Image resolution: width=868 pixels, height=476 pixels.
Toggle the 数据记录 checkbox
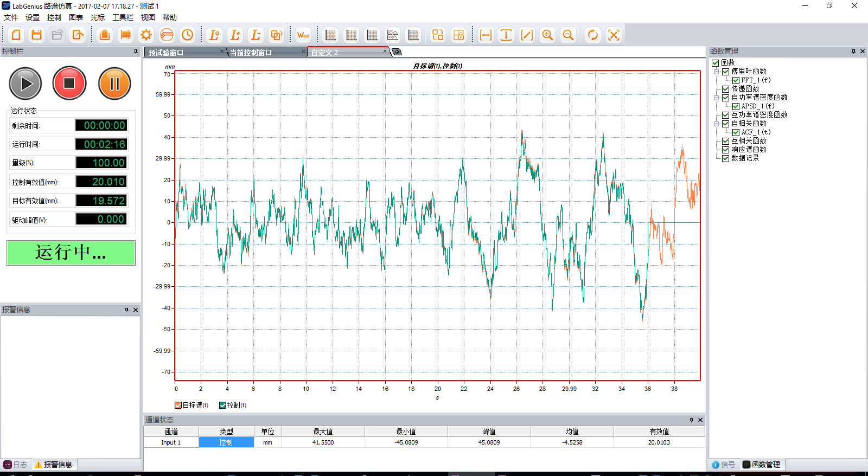pyautogui.click(x=725, y=158)
